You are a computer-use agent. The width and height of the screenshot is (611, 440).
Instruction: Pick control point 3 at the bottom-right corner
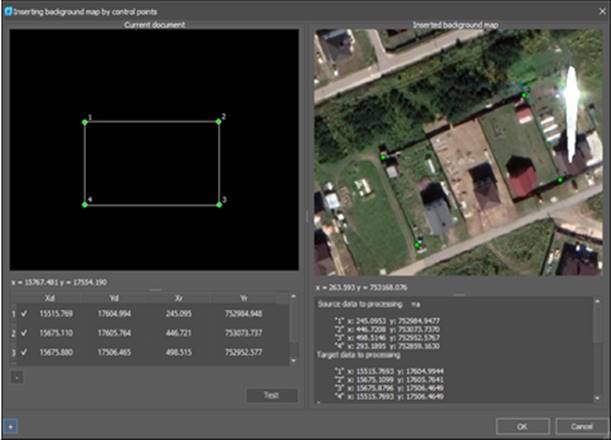coord(219,205)
